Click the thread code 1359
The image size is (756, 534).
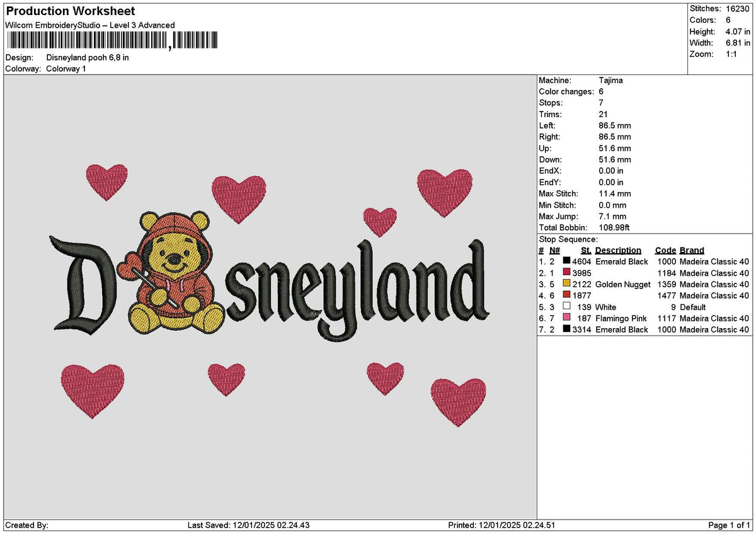point(667,285)
